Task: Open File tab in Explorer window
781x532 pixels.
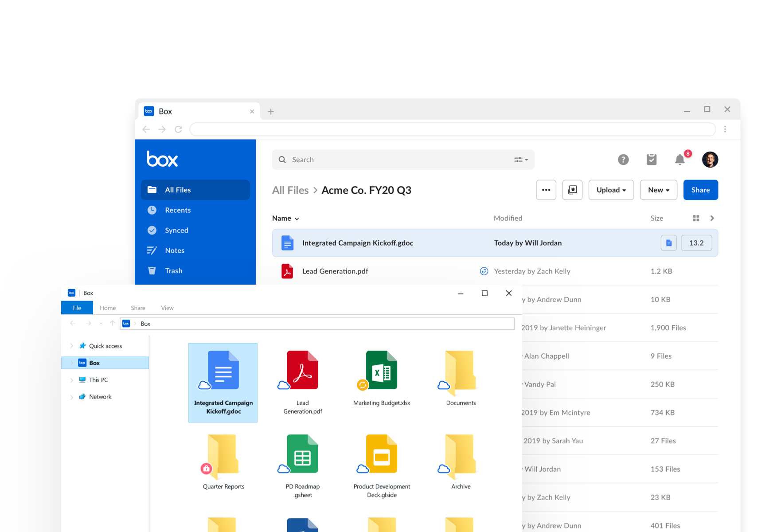Action: (x=77, y=308)
